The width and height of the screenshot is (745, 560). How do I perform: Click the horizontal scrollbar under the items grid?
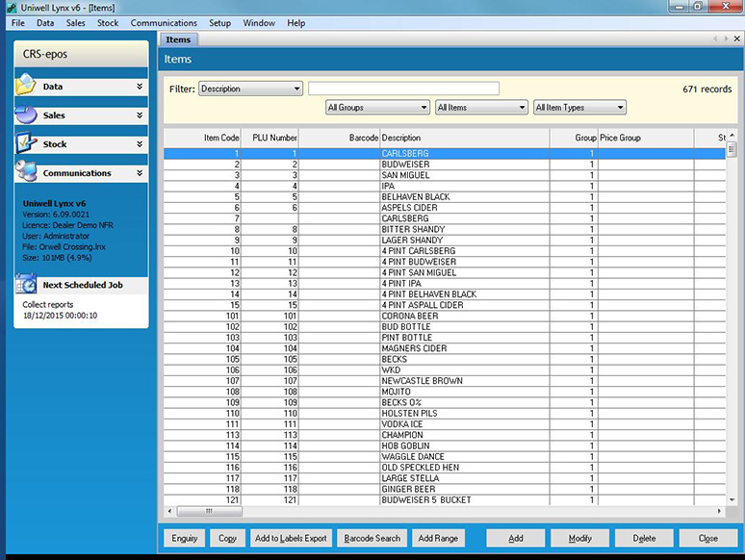pyautogui.click(x=443, y=511)
